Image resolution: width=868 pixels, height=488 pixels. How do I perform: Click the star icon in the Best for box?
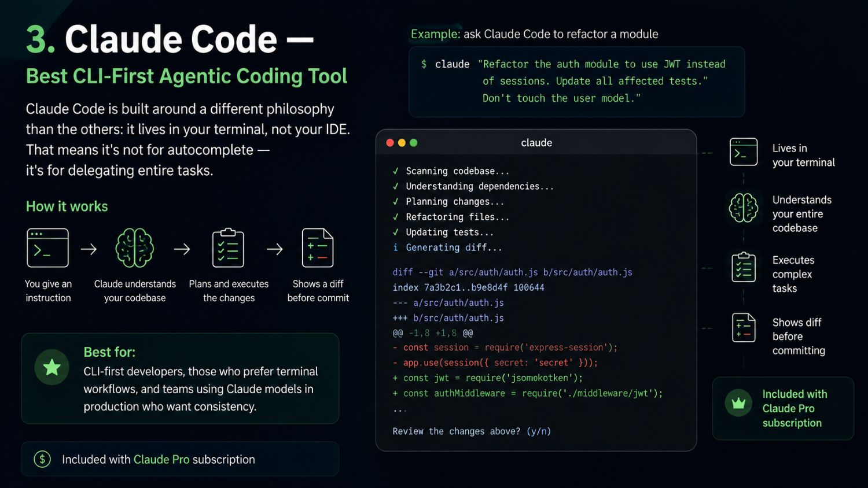tap(52, 367)
